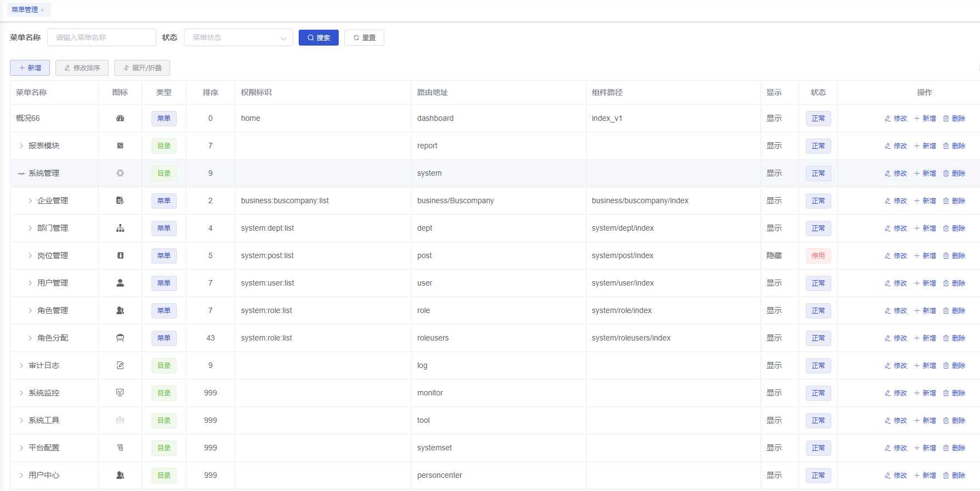The height and width of the screenshot is (491, 980).
Task: Click the 停用 status tag for 岗位管理
Action: tap(818, 255)
